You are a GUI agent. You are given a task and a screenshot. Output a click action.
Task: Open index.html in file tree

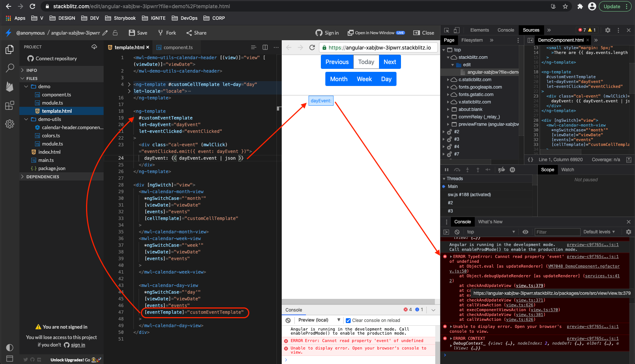point(49,152)
